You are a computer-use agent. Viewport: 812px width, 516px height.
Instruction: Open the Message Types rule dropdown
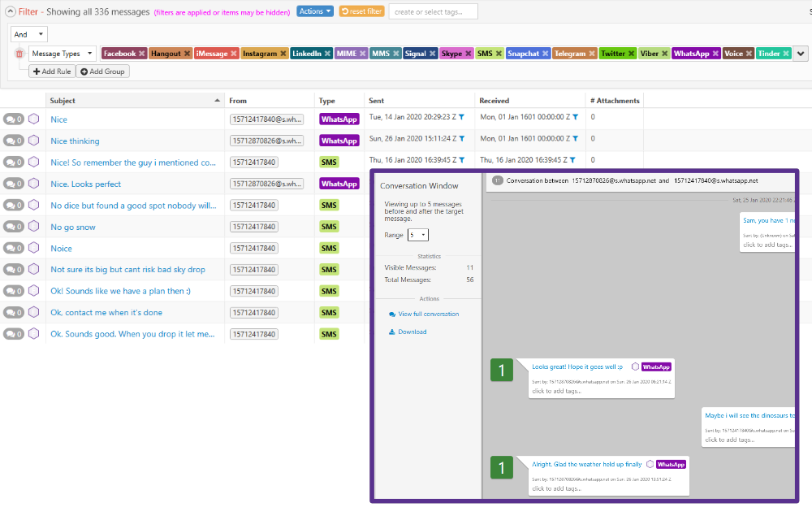point(63,54)
